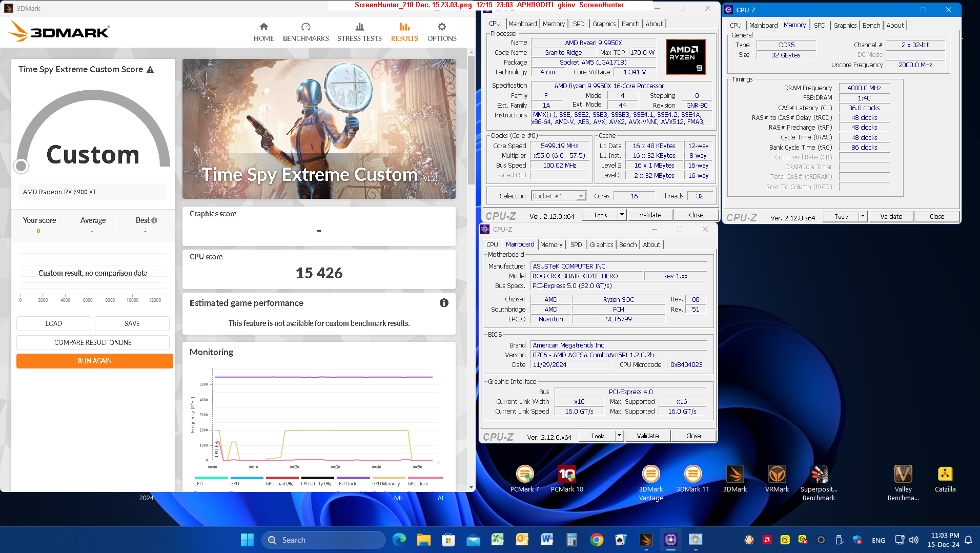Click Validate in the CPU tab CPU-Z window
The height and width of the screenshot is (553, 980).
650,215
